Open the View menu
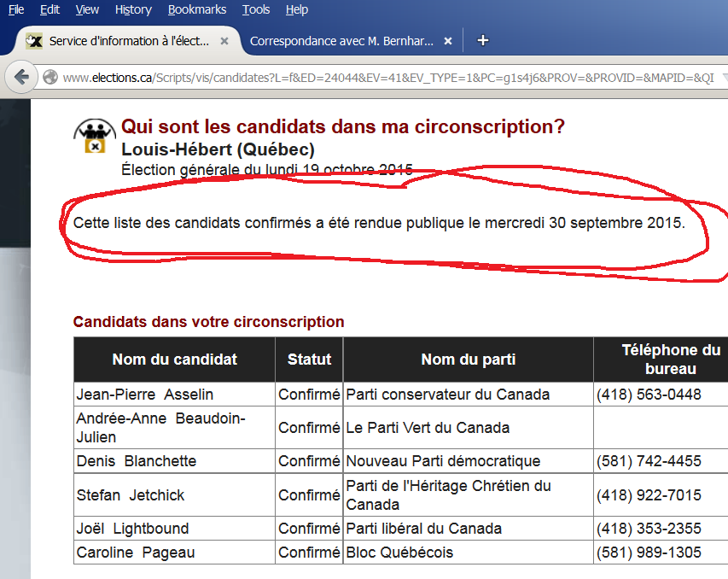 (x=87, y=9)
